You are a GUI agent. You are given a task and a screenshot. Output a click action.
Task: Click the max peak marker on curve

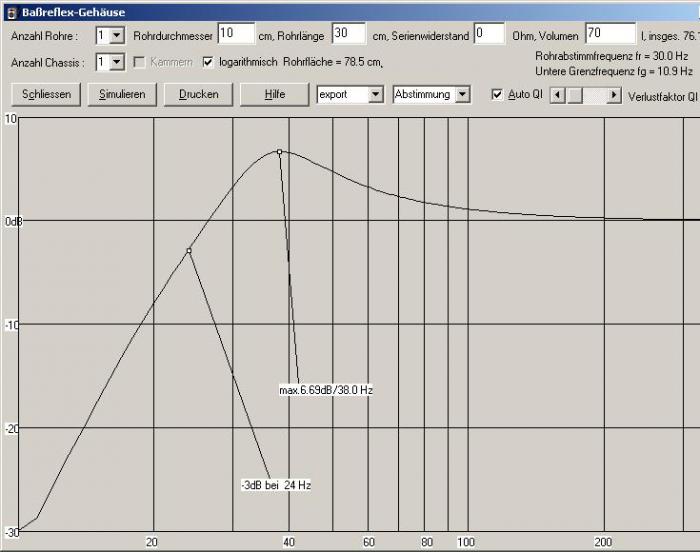[279, 152]
